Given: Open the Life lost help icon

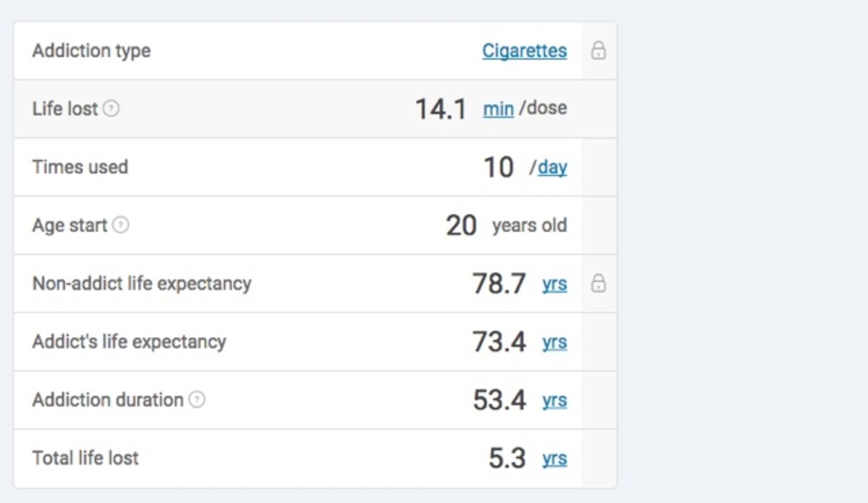Looking at the screenshot, I should tap(111, 108).
